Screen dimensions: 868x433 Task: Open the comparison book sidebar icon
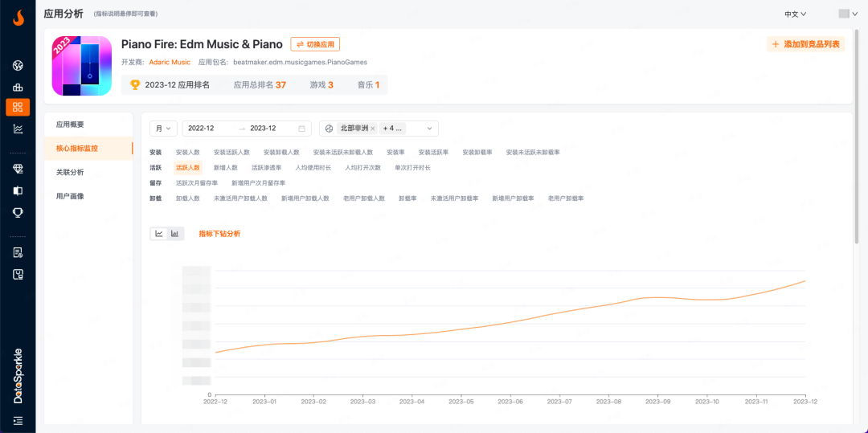[18, 190]
